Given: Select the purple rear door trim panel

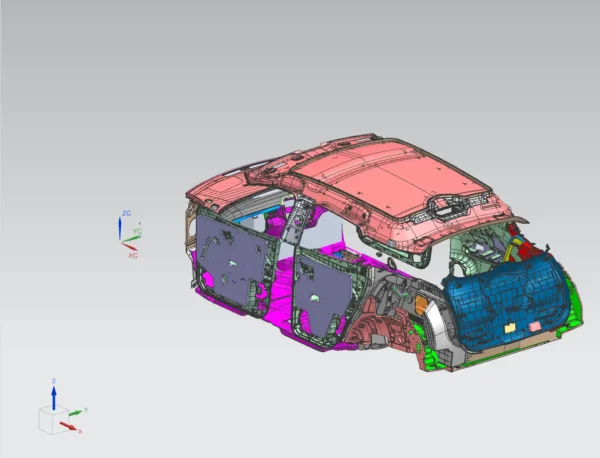Looking at the screenshot, I should pyautogui.click(x=323, y=295).
